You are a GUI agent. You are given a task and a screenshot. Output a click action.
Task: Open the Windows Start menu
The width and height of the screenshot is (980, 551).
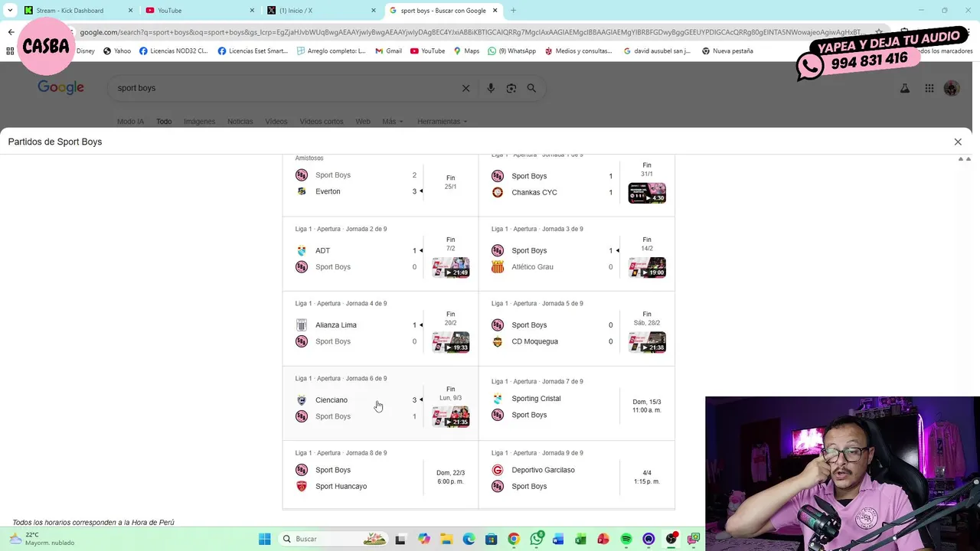pos(264,539)
